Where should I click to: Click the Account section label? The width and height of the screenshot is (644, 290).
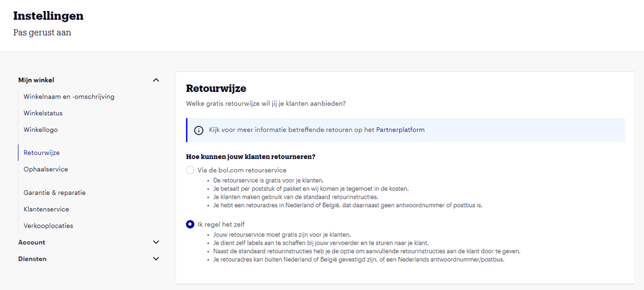point(31,242)
